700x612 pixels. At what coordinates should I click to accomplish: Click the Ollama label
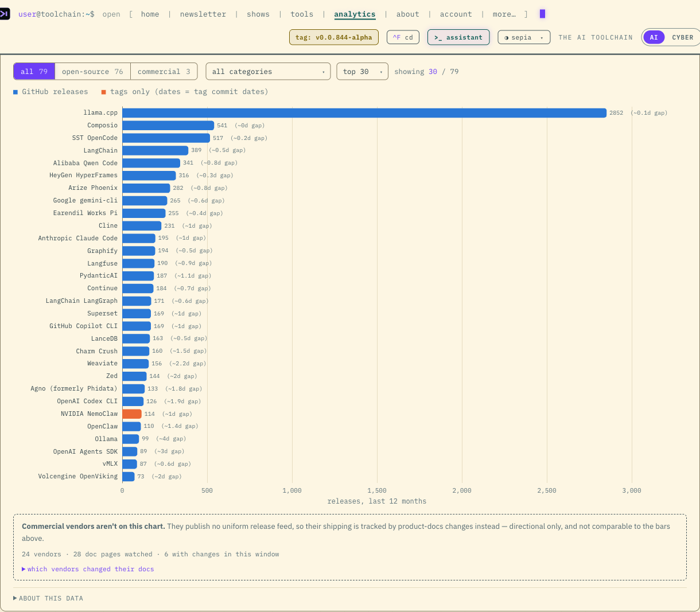tap(106, 439)
